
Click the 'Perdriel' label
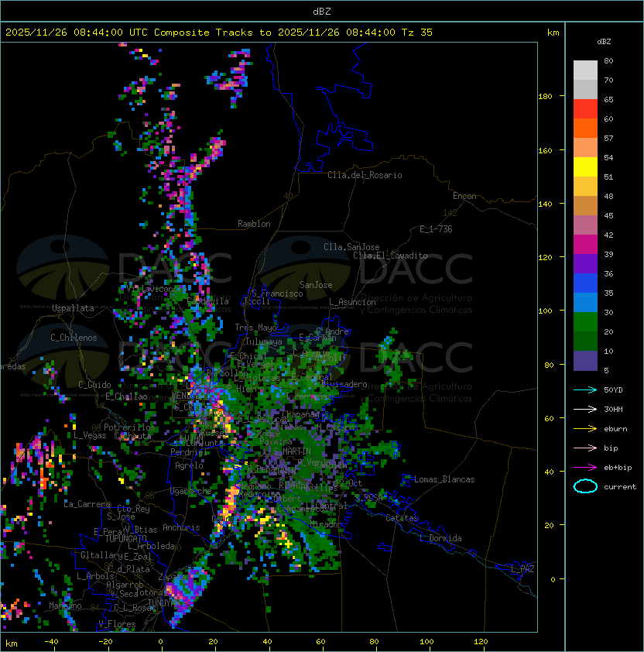click(x=189, y=451)
